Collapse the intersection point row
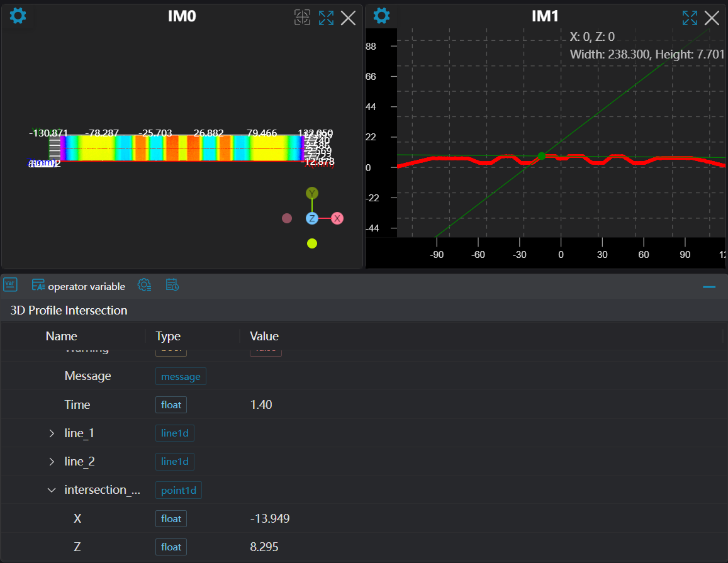Image resolution: width=728 pixels, height=563 pixels. 52,490
